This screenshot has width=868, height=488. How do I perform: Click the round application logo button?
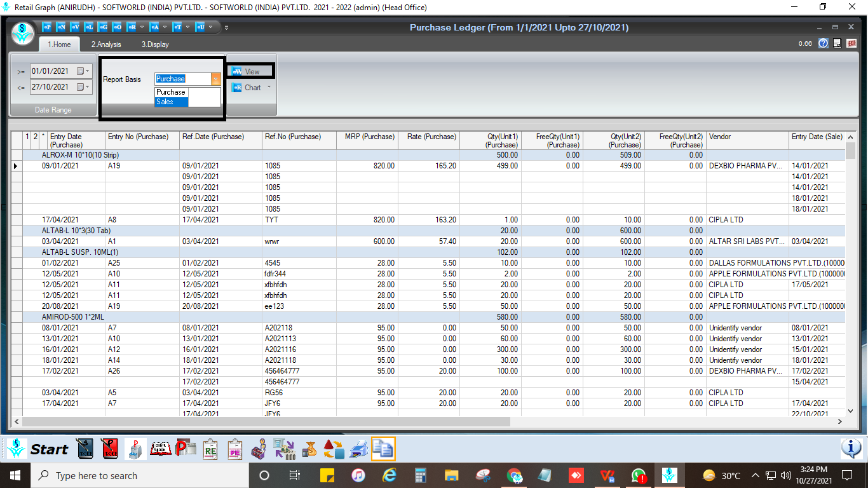point(23,33)
